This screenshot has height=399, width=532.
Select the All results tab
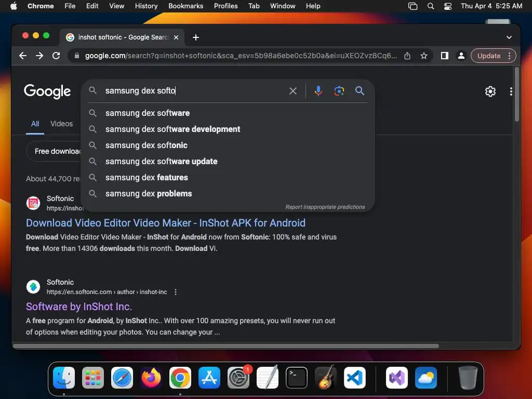coord(35,124)
